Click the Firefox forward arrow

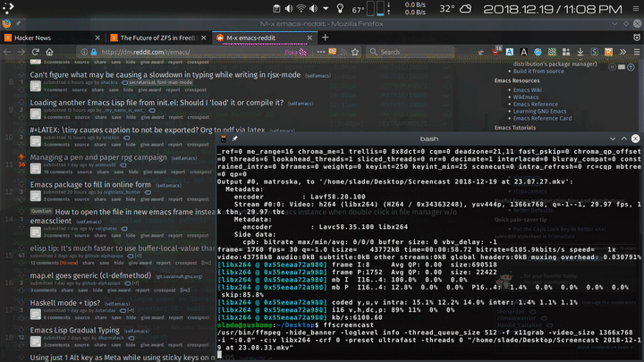point(21,52)
